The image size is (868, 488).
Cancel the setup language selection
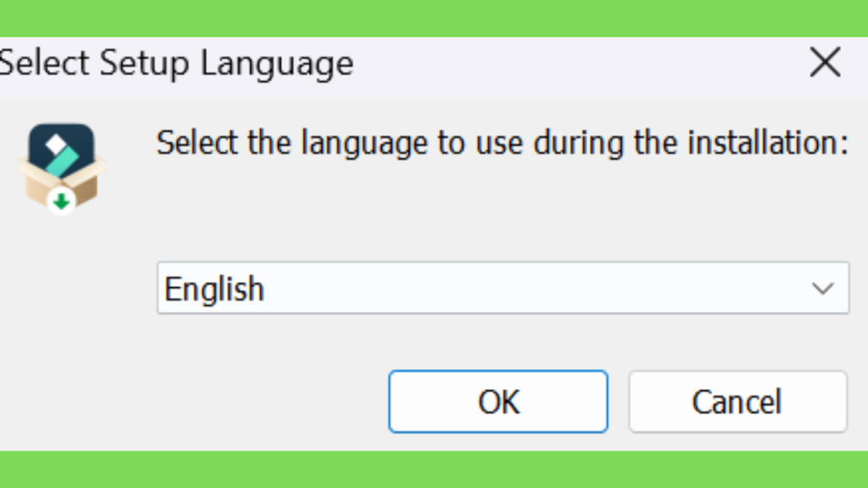point(738,402)
